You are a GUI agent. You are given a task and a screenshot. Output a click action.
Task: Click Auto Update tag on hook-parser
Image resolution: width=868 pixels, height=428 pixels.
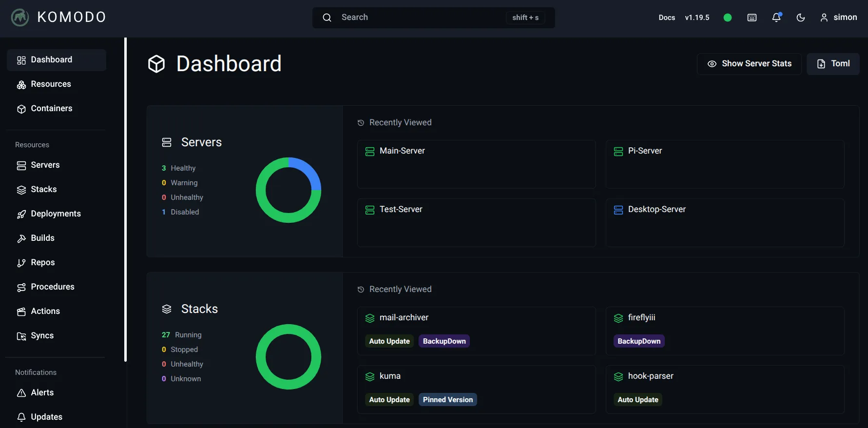[x=638, y=400]
